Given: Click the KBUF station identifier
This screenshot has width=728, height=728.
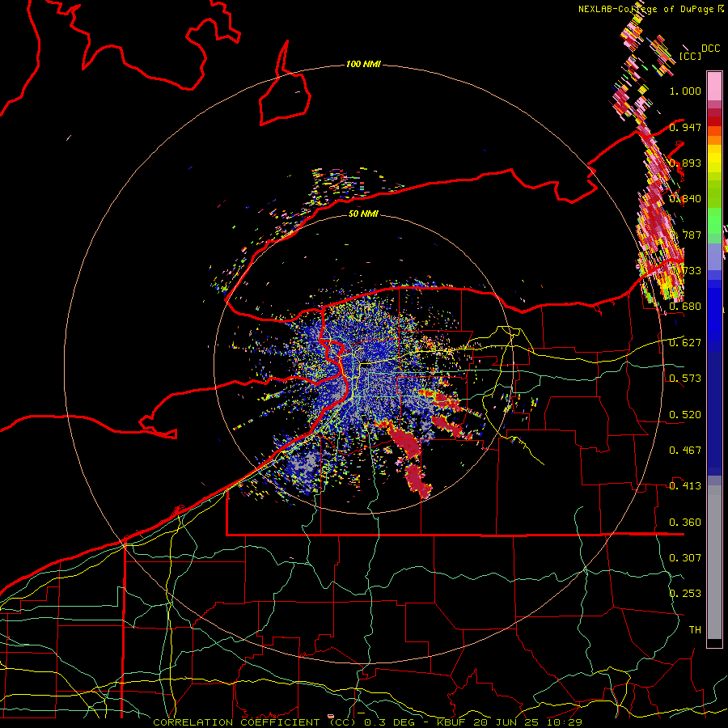Looking at the screenshot, I should 451,722.
